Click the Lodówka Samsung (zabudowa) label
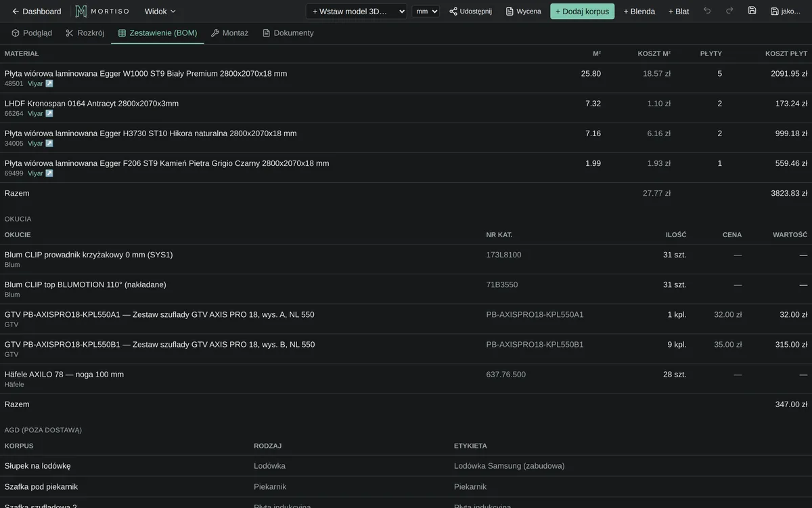The width and height of the screenshot is (812, 508). (509, 466)
